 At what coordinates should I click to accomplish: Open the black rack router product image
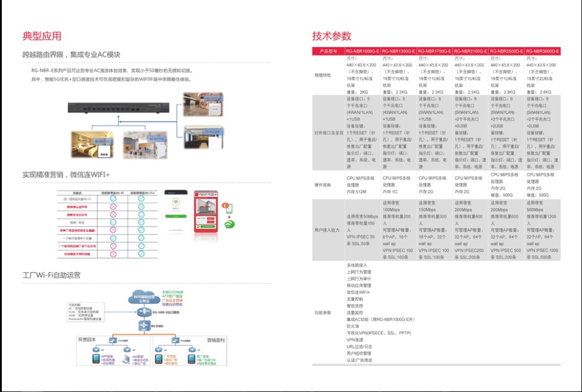(x=118, y=108)
